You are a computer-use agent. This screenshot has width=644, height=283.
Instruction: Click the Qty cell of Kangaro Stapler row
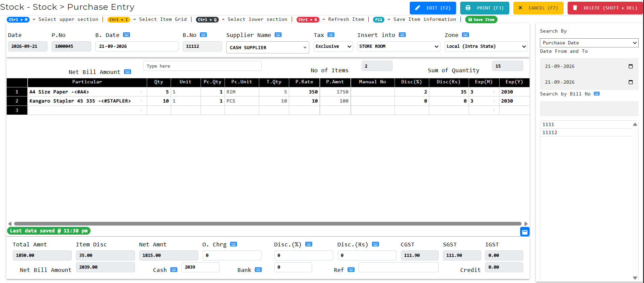[159, 101]
